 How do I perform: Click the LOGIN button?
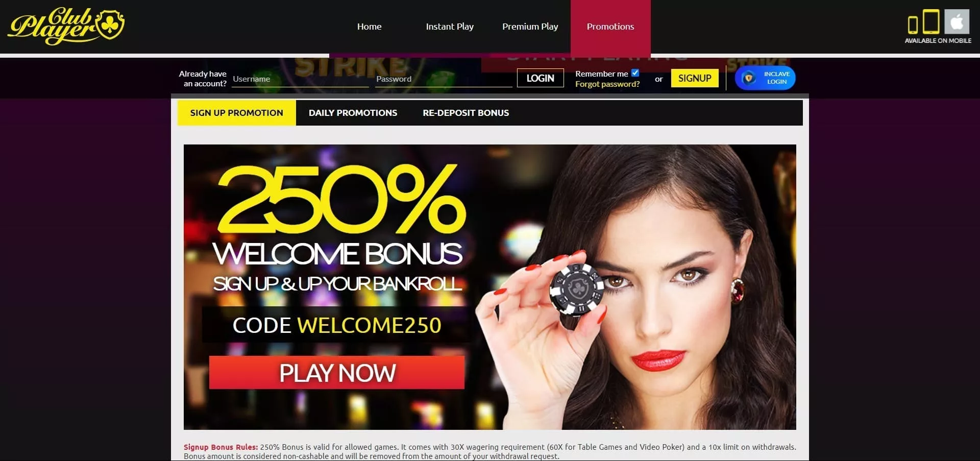click(540, 78)
